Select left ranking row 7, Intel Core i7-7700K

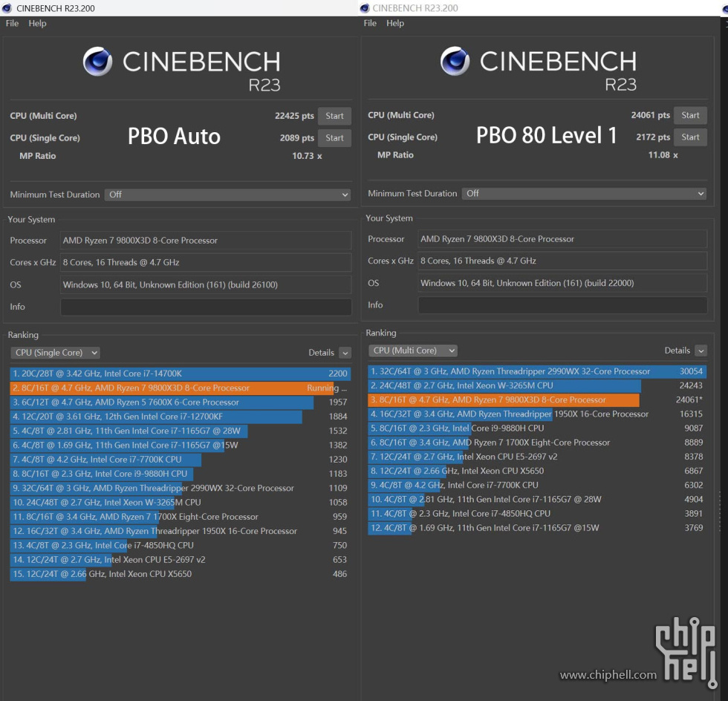coord(180,460)
